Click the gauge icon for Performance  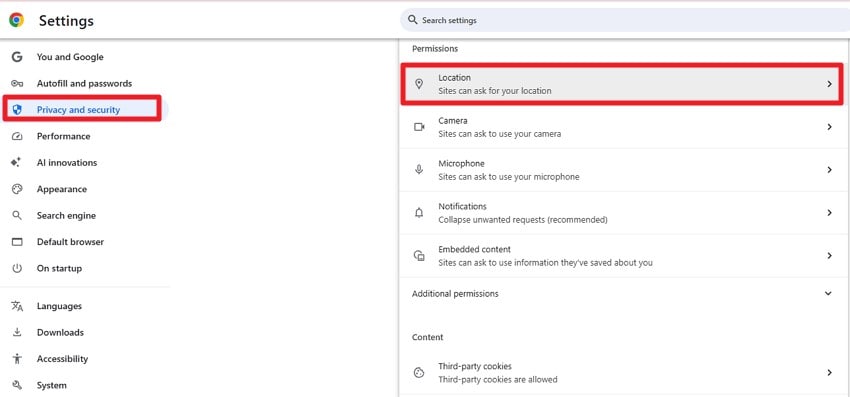(17, 136)
